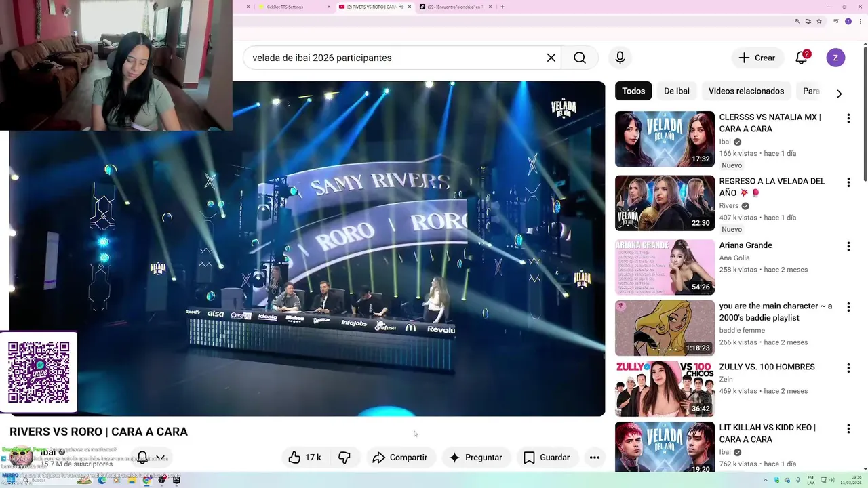Click the Compartir button

[400, 457]
